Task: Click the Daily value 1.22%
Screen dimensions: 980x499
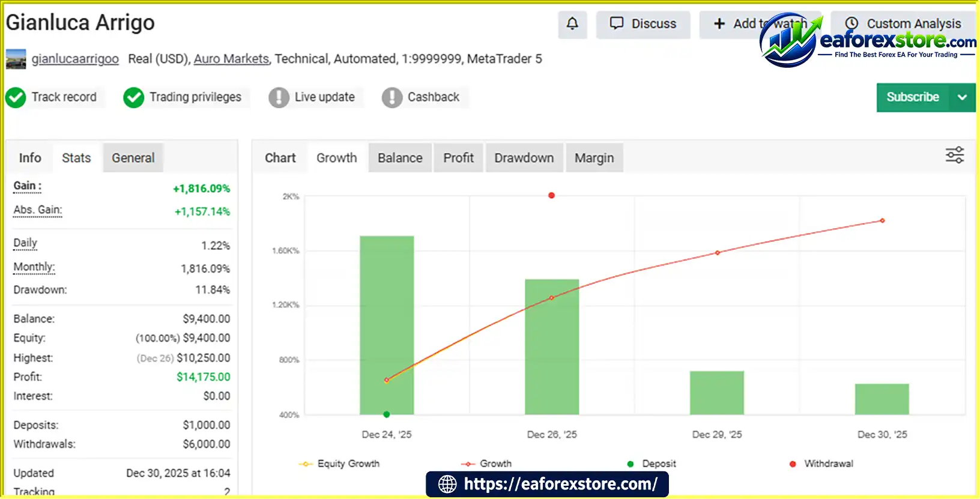Action: click(216, 246)
